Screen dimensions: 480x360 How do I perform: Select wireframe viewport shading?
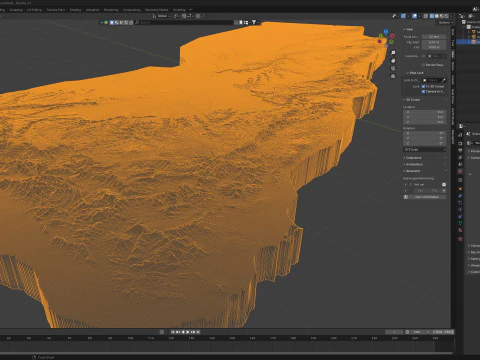(x=432, y=16)
